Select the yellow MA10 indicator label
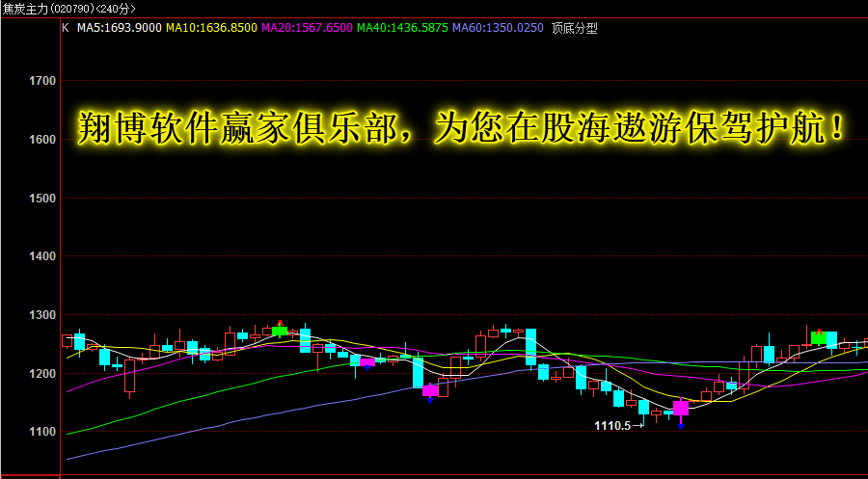868x479 pixels. point(211,28)
